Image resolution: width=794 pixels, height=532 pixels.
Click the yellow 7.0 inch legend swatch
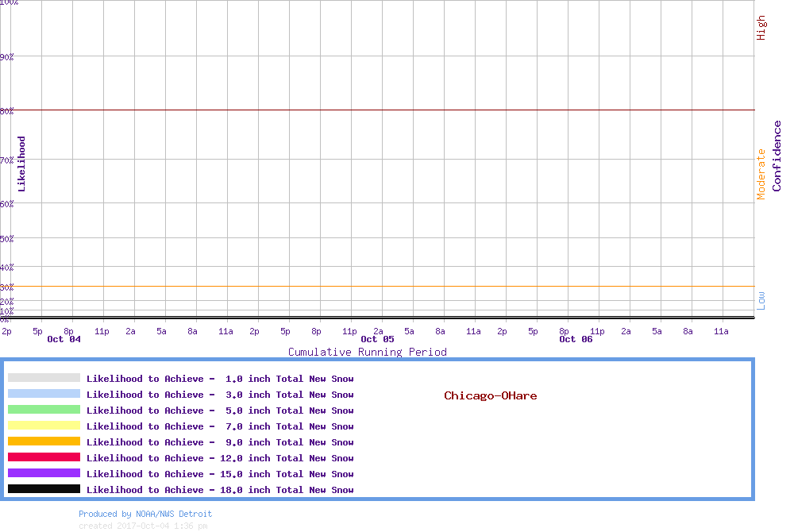[x=44, y=426]
